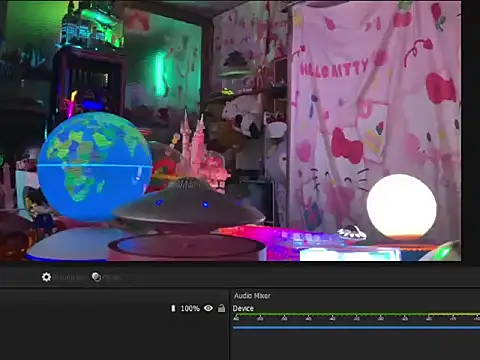Click the video preview canvas
Image resolution: width=480 pixels, height=360 pixels.
coord(231,131)
